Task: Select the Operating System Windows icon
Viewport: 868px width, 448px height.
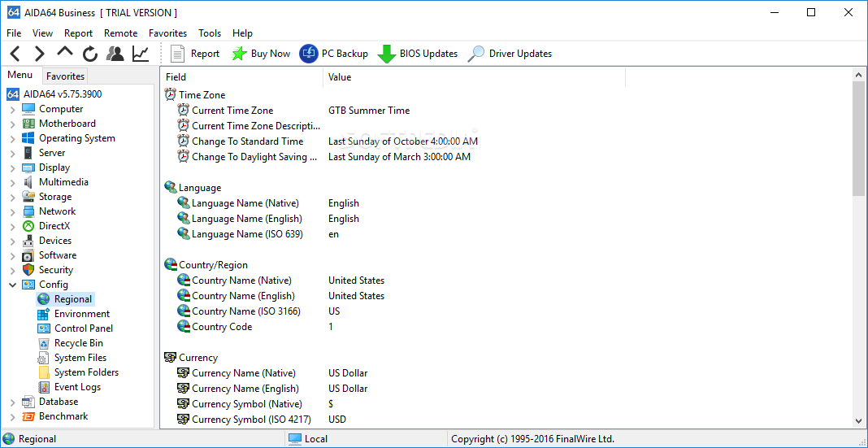Action: 28,138
